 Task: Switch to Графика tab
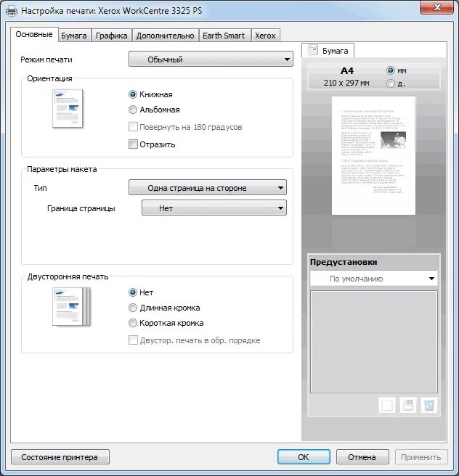click(x=112, y=36)
